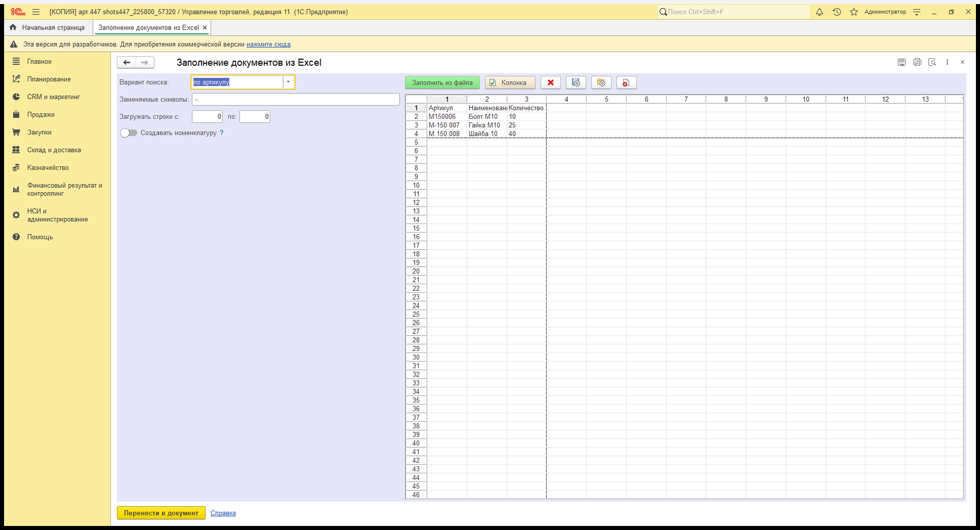Print using the printer icon
The width and height of the screenshot is (980, 530).
pos(917,62)
